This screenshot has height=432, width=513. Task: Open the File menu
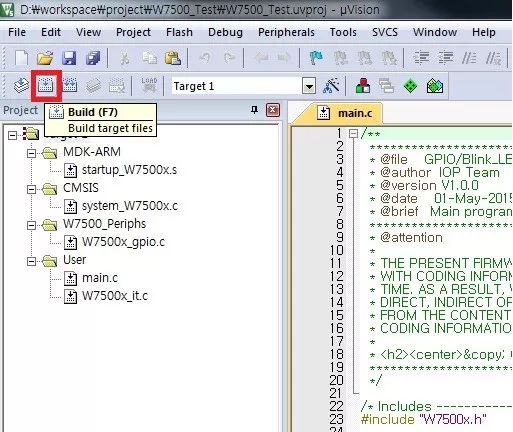click(17, 32)
